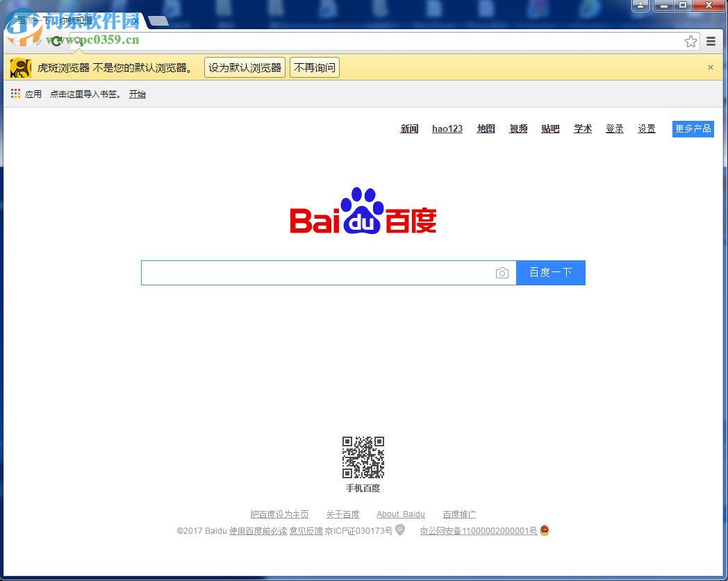Viewport: 728px width, 581px height.
Task: Click 设为默认浏览器 button
Action: [244, 67]
